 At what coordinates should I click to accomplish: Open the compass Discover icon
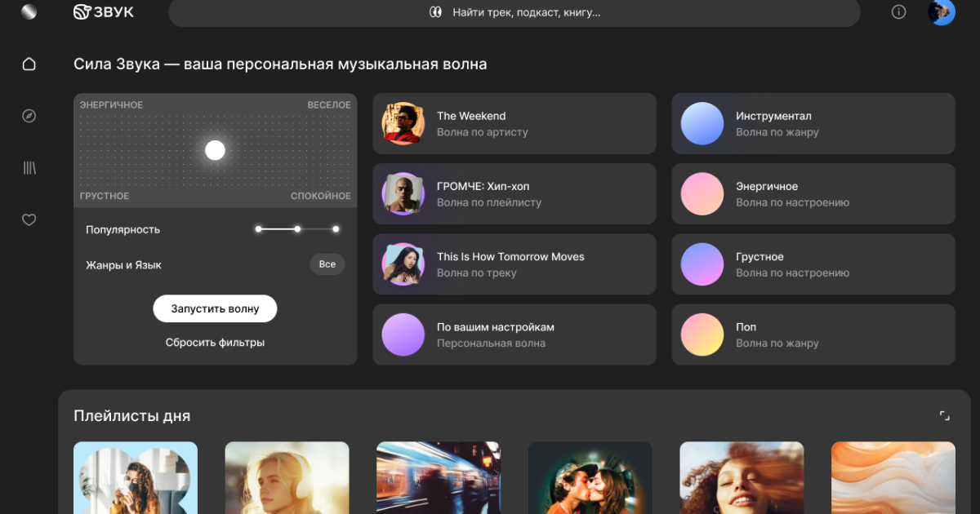point(29,116)
